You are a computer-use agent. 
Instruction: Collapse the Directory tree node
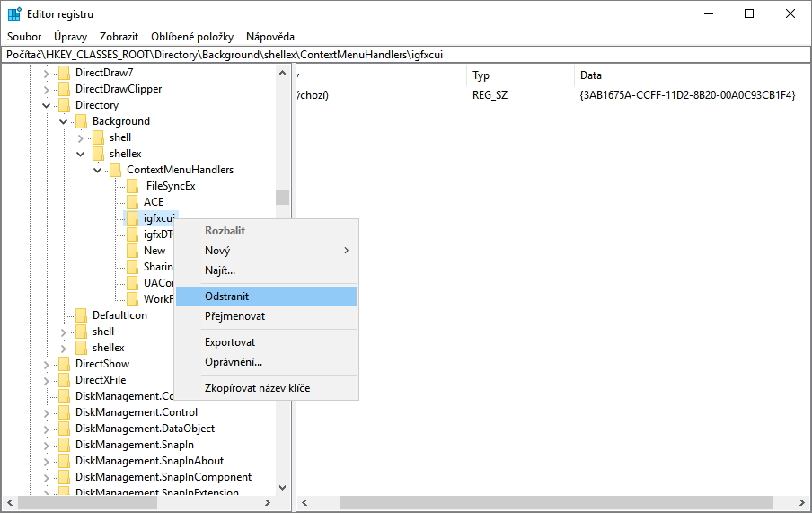tap(46, 106)
